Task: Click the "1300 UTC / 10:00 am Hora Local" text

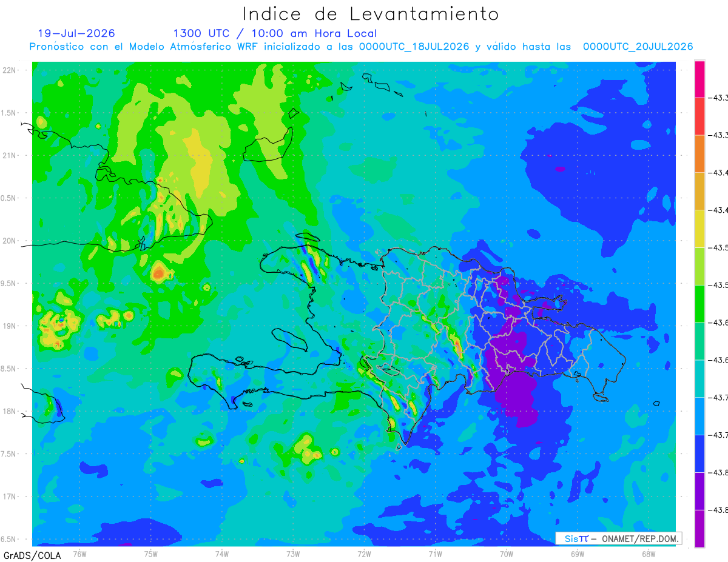Action: pyautogui.click(x=275, y=33)
